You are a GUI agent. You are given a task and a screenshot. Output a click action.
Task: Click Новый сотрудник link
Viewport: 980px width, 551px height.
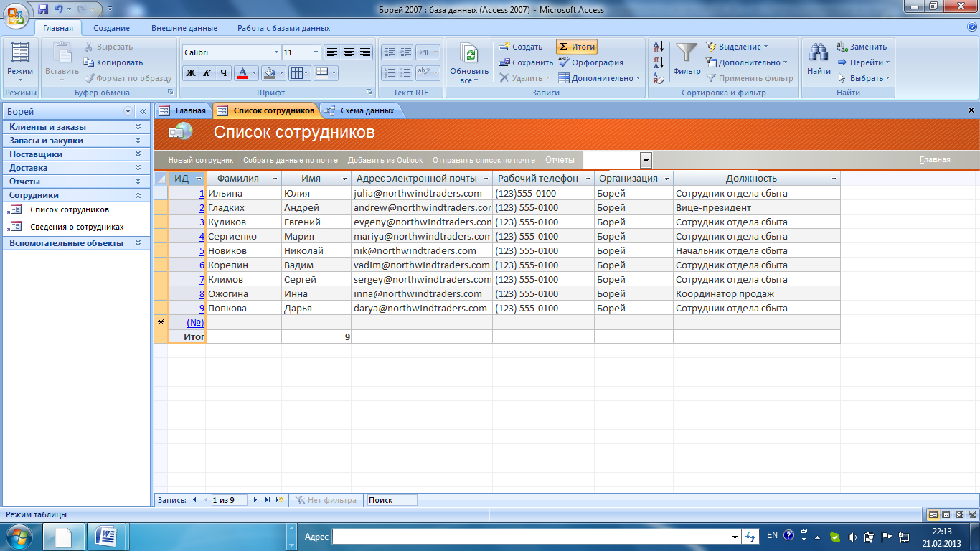201,160
